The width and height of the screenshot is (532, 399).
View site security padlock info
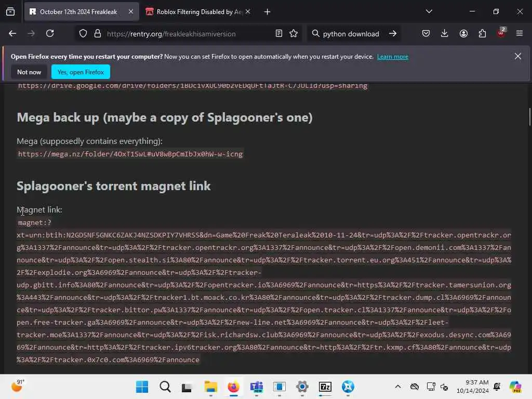[98, 34]
